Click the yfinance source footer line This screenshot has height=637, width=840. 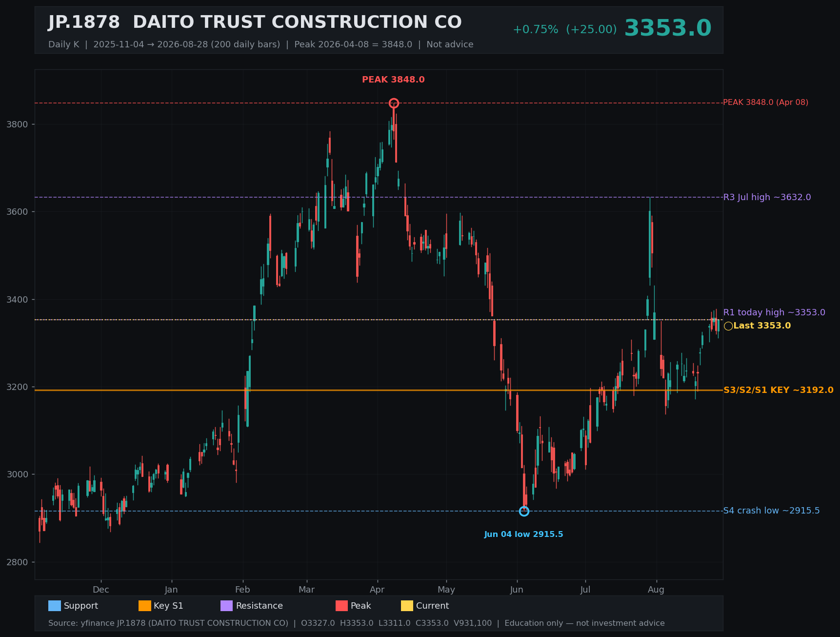coord(356,623)
